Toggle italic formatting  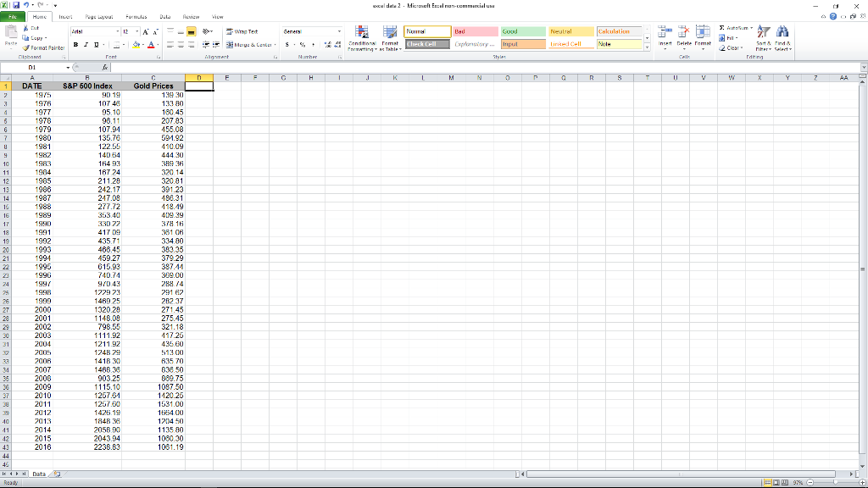coord(86,45)
